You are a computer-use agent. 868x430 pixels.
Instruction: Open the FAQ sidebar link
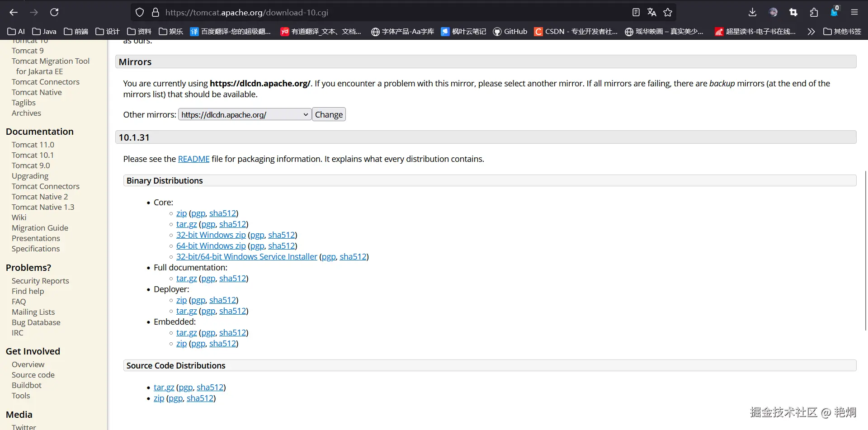click(19, 302)
